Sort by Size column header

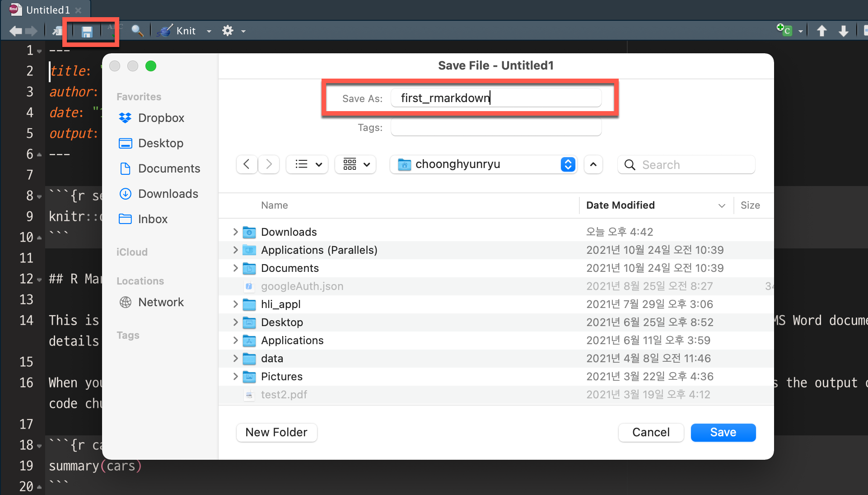[x=750, y=205]
